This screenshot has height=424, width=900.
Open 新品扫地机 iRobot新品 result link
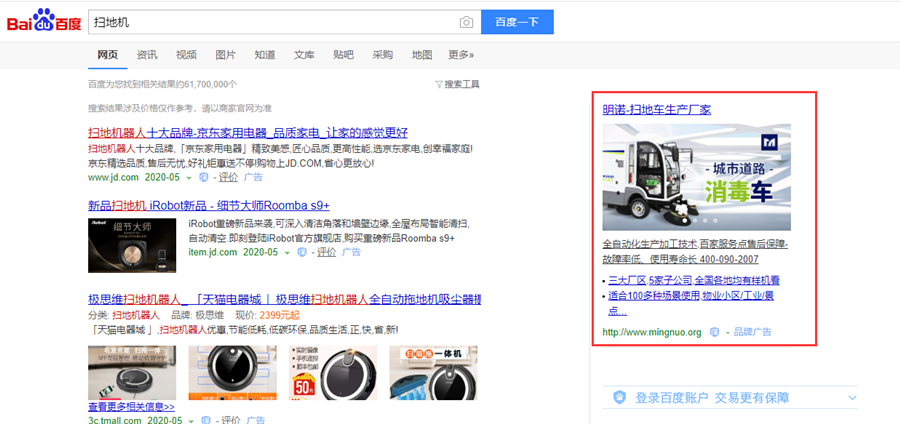[209, 205]
